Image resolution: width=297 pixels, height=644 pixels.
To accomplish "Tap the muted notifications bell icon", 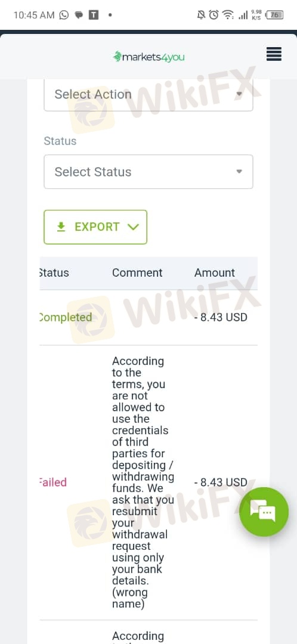I will (x=201, y=15).
